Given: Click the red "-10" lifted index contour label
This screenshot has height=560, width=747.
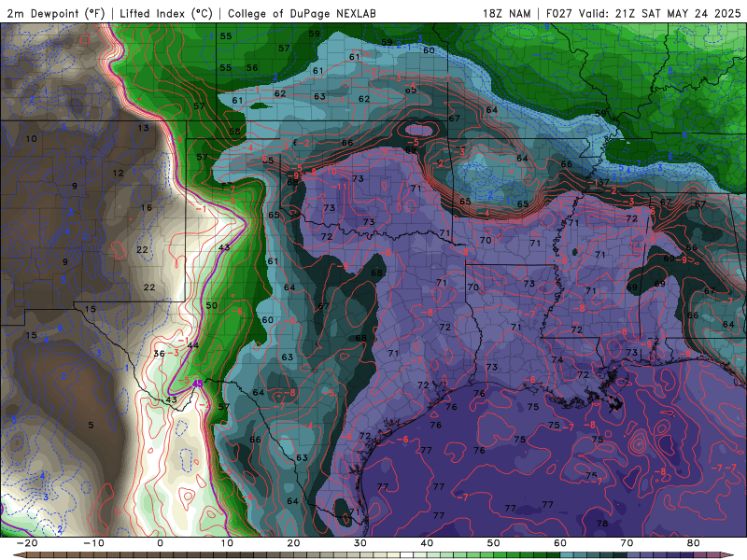Looking at the screenshot, I should tap(330, 172).
